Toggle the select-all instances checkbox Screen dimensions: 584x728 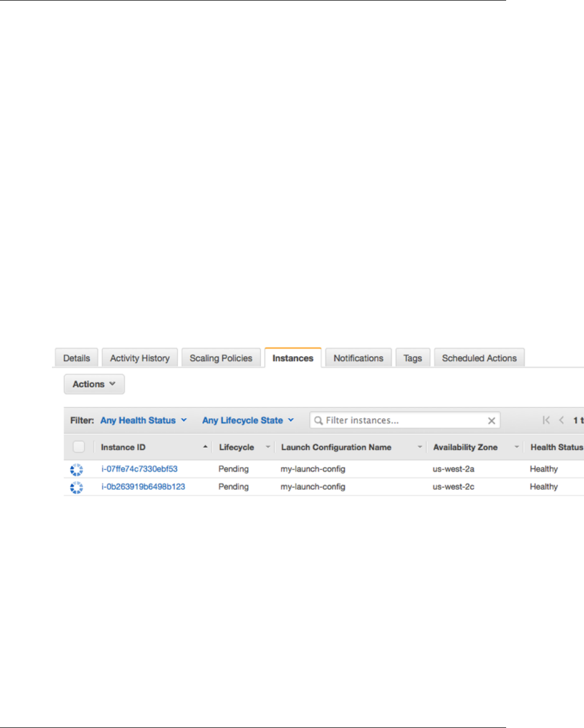(x=79, y=447)
